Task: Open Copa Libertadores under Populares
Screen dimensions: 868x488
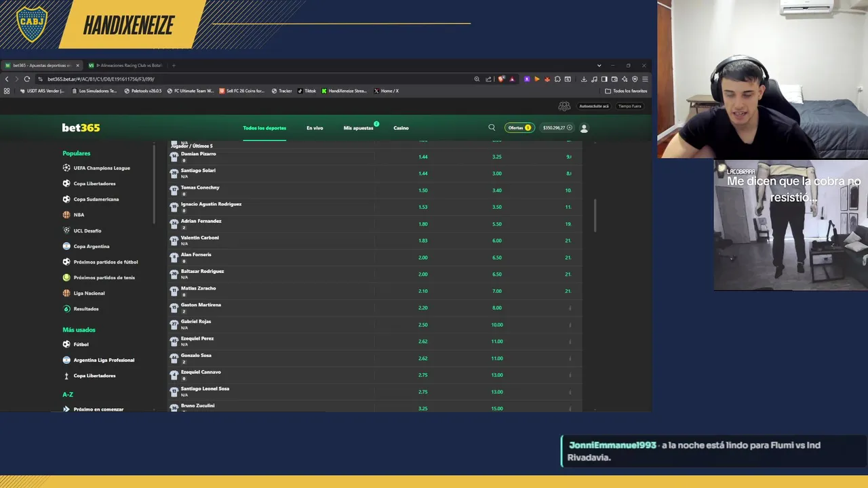Action: [x=94, y=184]
